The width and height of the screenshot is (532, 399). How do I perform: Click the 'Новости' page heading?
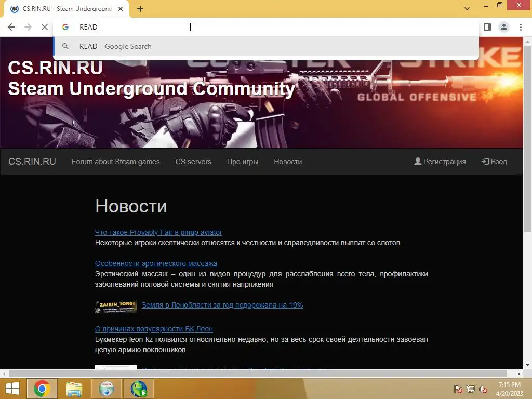coord(131,206)
